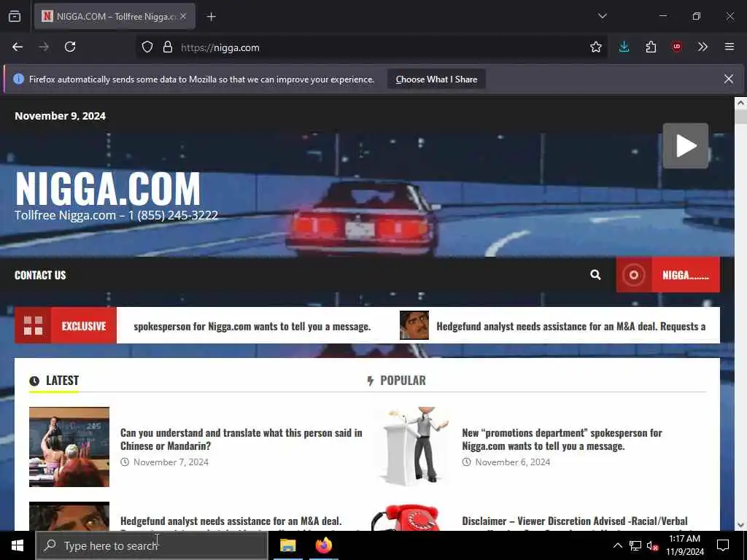The height and width of the screenshot is (560, 747).
Task: Open the Firefox hamburger application menu
Action: pos(729,47)
